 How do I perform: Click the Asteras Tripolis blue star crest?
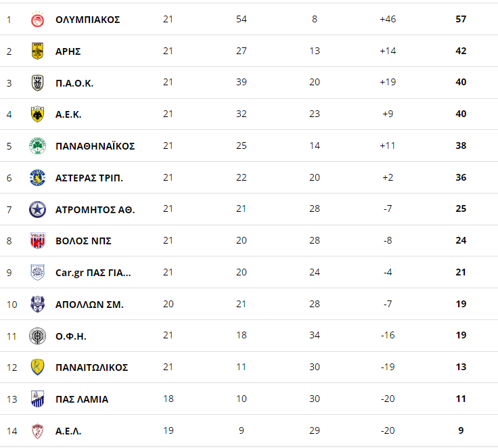coord(37,177)
